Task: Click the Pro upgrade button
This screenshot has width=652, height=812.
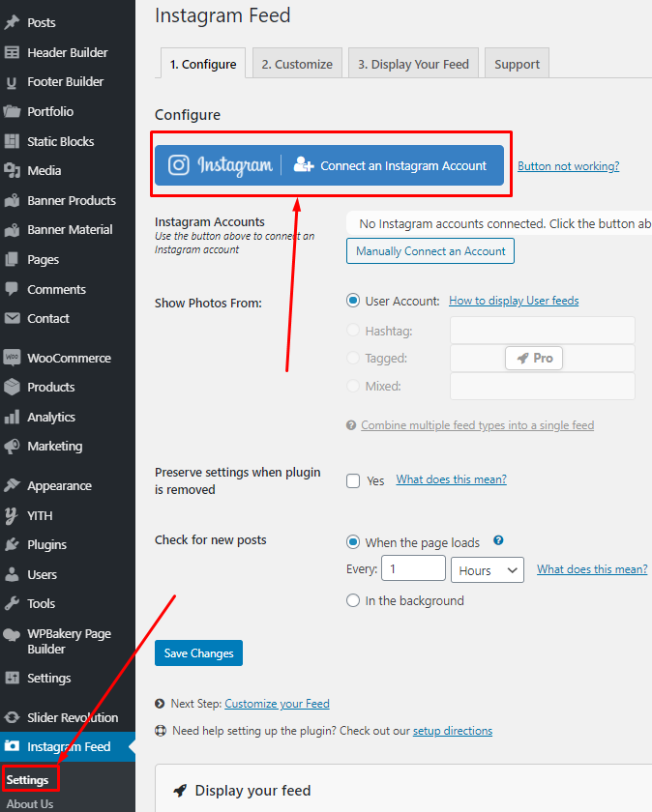Action: pyautogui.click(x=534, y=358)
